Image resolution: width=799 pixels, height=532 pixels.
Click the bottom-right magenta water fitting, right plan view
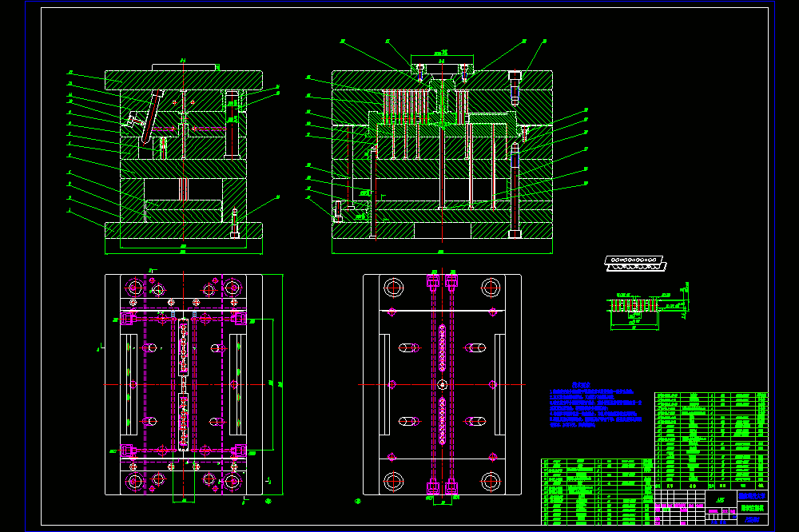[x=451, y=488]
